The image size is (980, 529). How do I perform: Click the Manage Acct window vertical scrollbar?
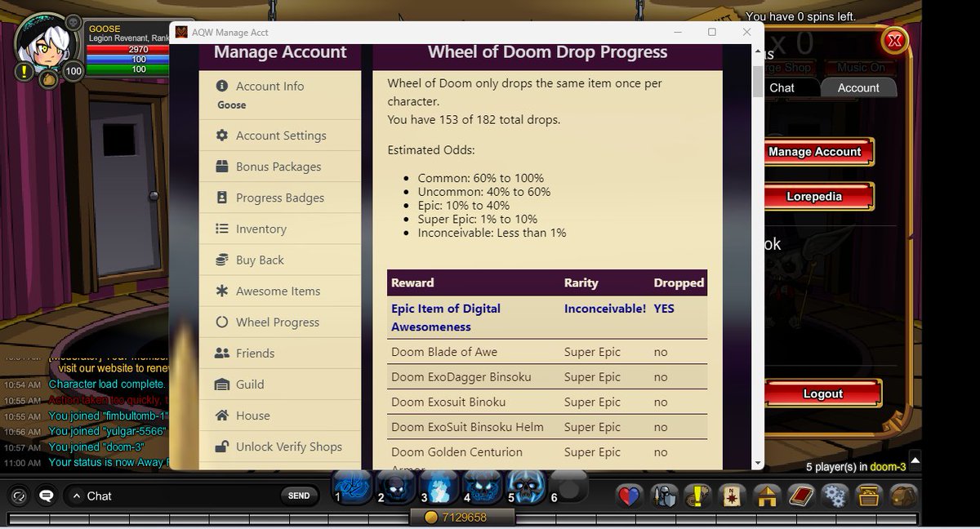coord(757,82)
